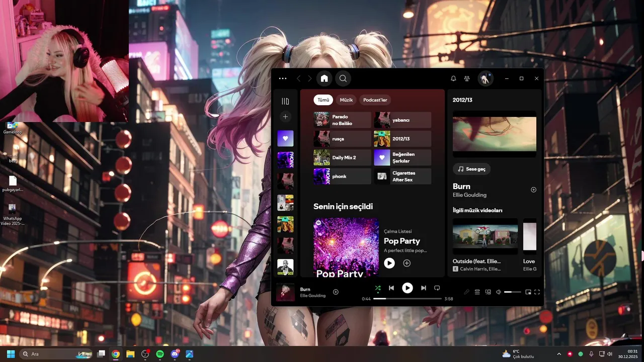
Task: Open the weather widget showing 6°C
Action: click(518, 354)
